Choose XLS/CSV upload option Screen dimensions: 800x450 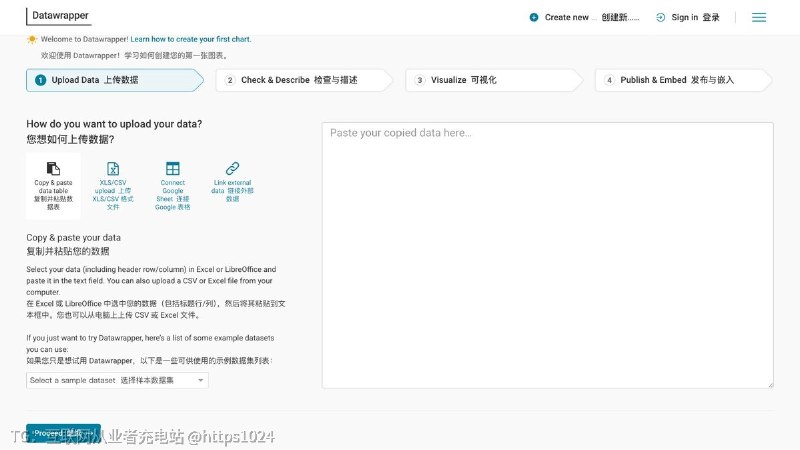tap(113, 186)
